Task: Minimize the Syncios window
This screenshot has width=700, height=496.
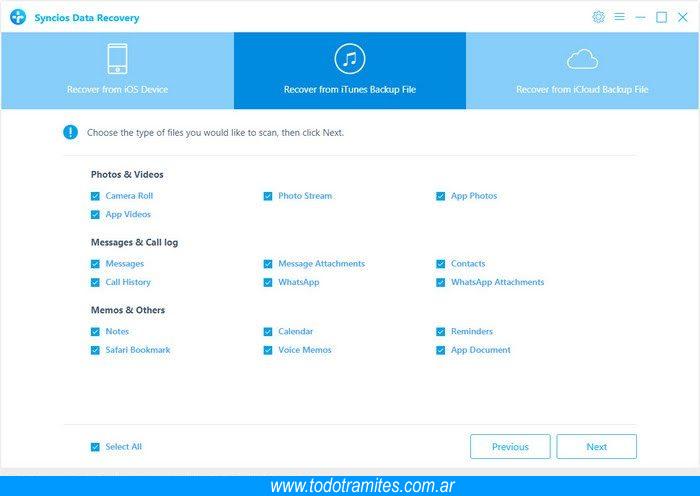Action: click(x=640, y=17)
